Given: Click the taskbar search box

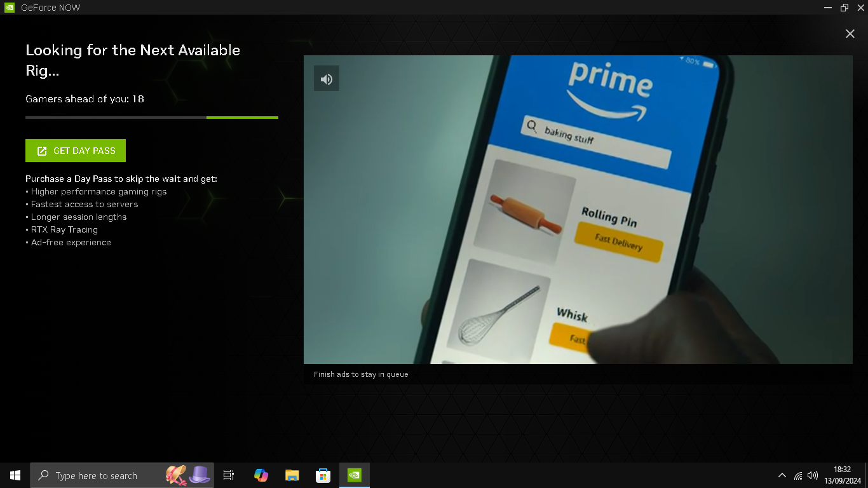Looking at the screenshot, I should click(122, 475).
